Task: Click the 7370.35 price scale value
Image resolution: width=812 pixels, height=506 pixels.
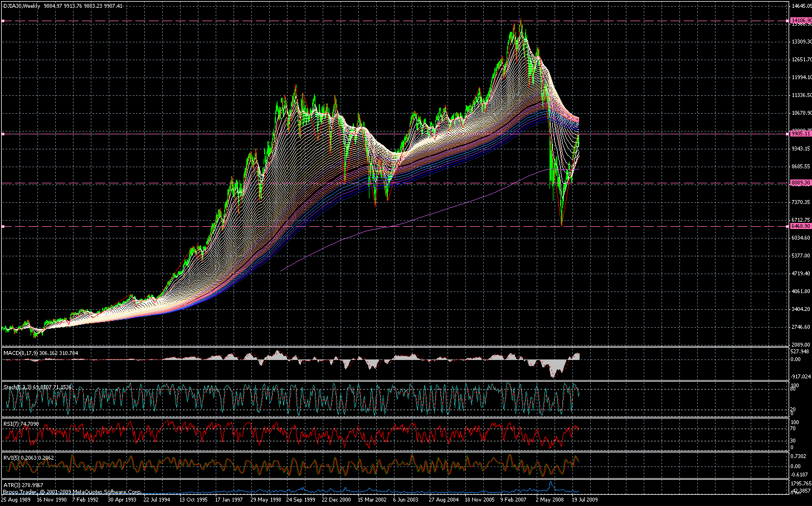Action: pyautogui.click(x=801, y=202)
